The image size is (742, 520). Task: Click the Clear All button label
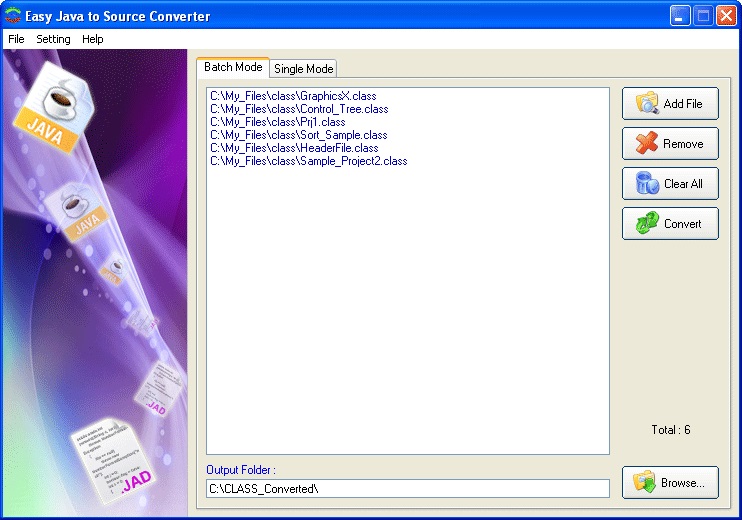pyautogui.click(x=683, y=184)
